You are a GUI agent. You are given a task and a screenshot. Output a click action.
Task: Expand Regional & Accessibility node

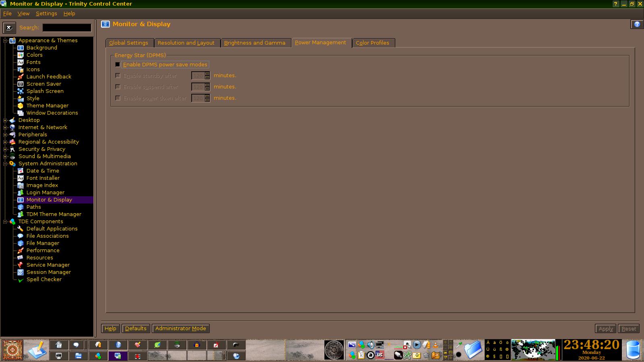5,142
